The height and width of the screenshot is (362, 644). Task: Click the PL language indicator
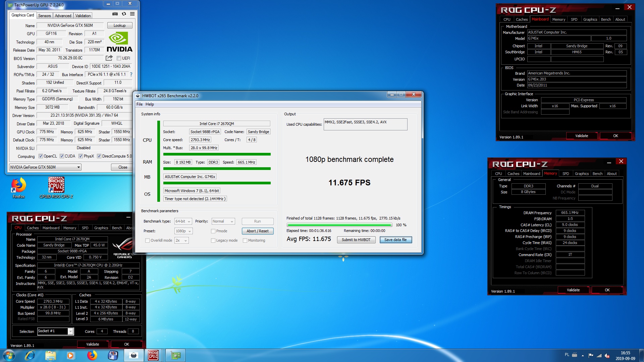click(x=567, y=355)
